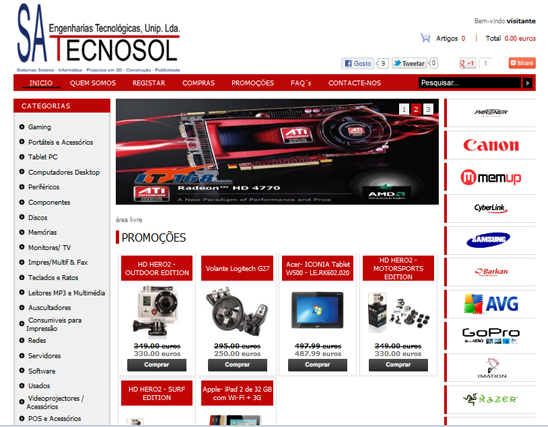Open the Acer ICONIA tablet image

[x=317, y=311]
